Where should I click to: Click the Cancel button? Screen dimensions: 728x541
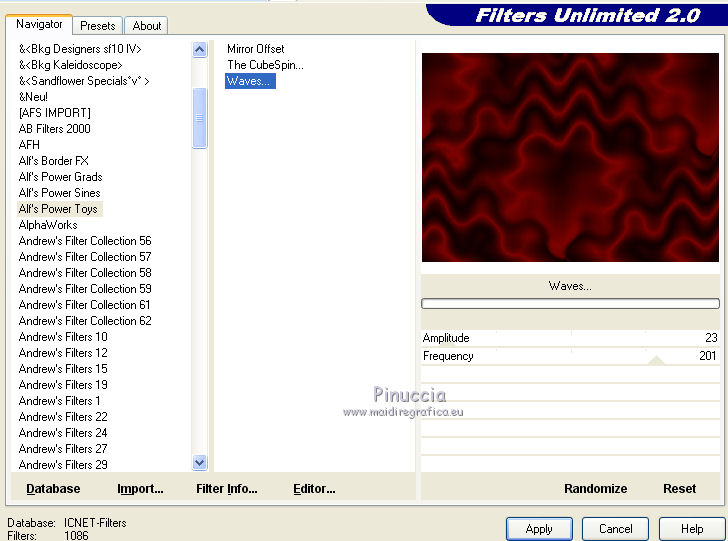coord(615,529)
